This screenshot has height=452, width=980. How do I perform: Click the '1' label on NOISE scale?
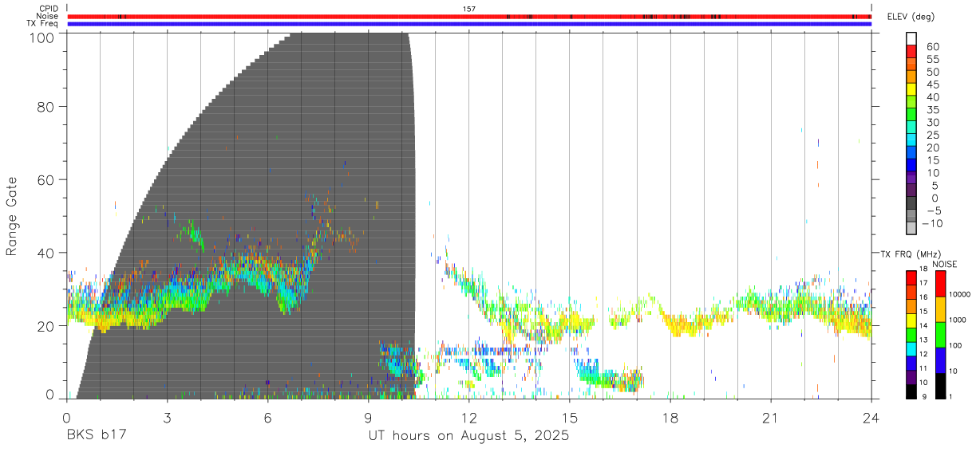951,396
